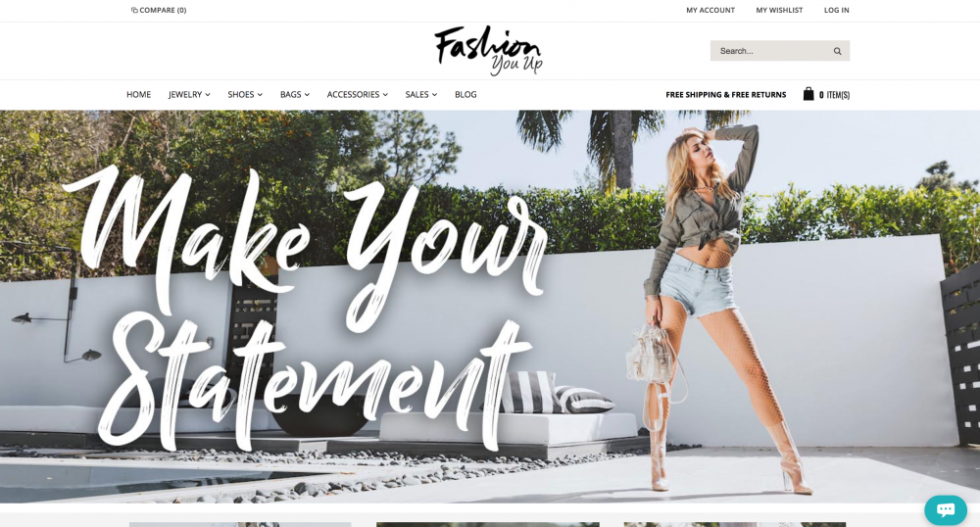Click the Search input field

click(772, 51)
